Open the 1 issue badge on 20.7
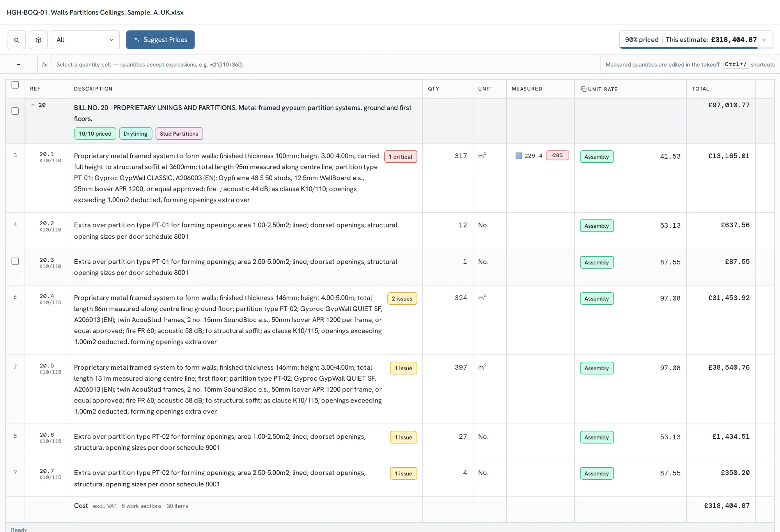The width and height of the screenshot is (780, 532). (403, 473)
